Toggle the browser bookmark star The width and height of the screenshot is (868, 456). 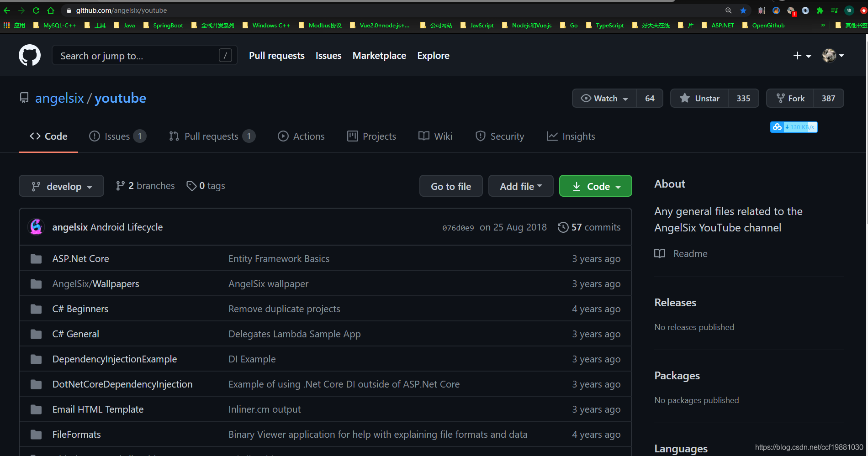[x=743, y=10]
